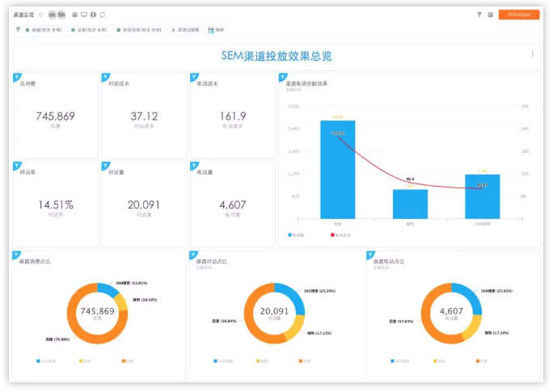Open the monitor display icon in the header

coord(84,15)
